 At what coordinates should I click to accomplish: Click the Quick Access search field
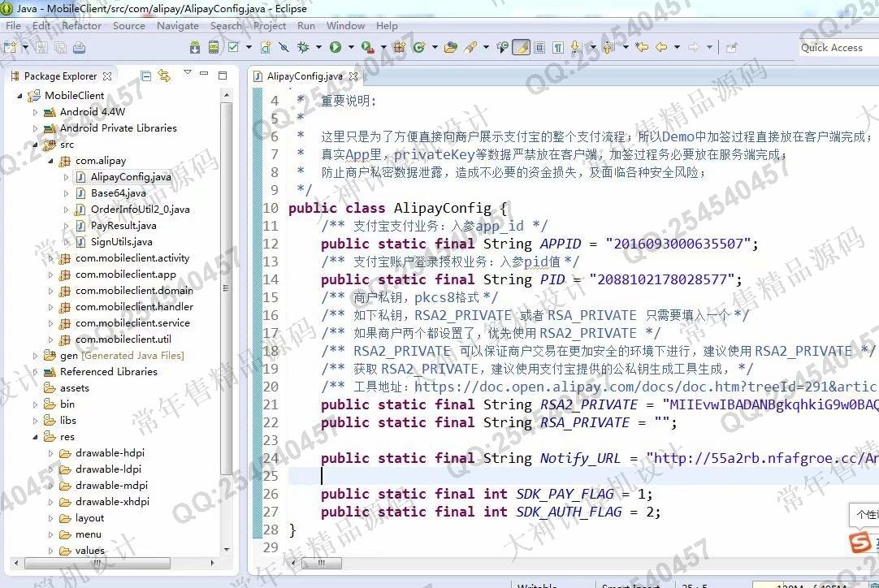coord(839,48)
